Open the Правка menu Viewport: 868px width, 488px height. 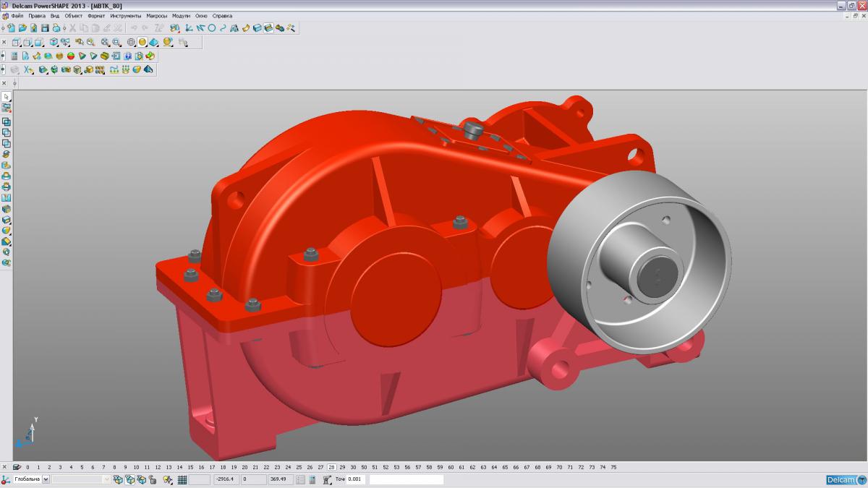click(x=37, y=15)
